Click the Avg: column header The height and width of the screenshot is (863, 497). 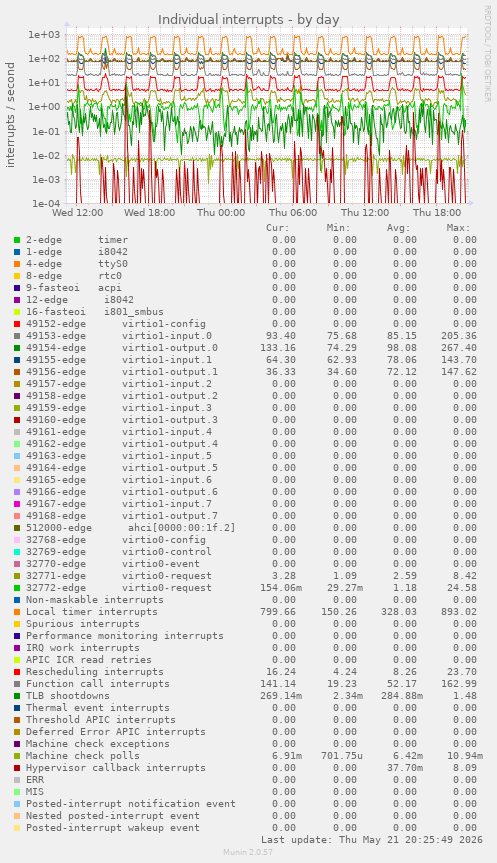click(398, 228)
